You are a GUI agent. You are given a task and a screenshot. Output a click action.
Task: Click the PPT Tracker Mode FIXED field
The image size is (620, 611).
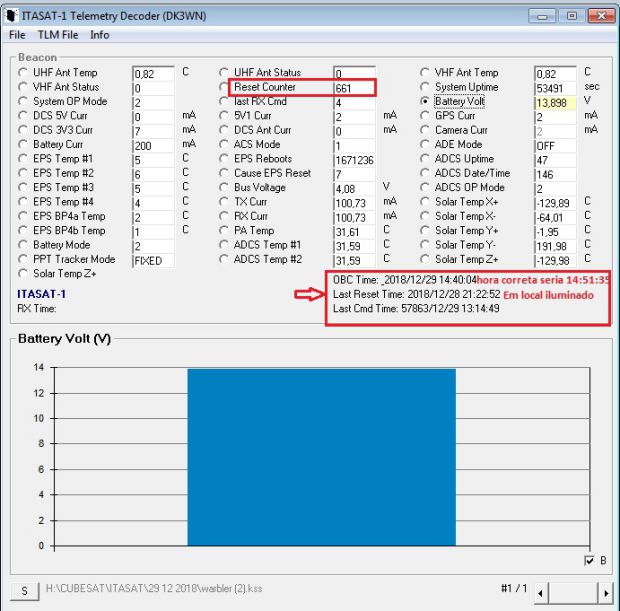tap(151, 260)
